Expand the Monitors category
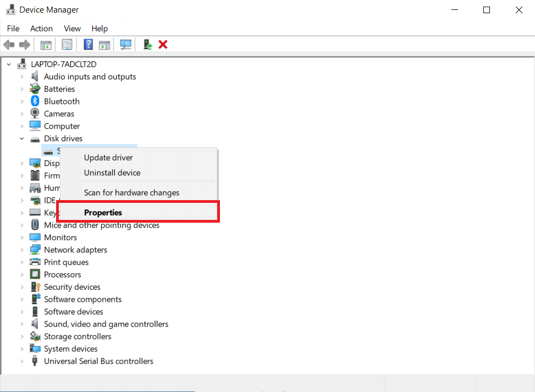The height and width of the screenshot is (392, 535). pyautogui.click(x=22, y=237)
